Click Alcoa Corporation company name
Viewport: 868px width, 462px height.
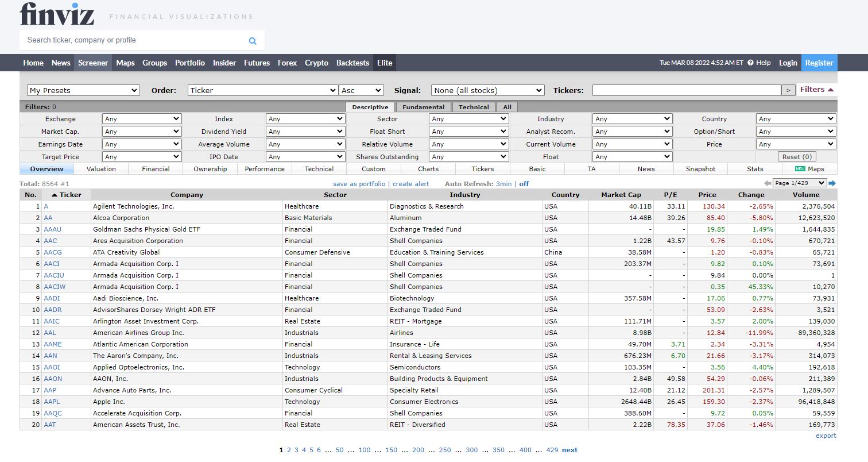click(121, 218)
